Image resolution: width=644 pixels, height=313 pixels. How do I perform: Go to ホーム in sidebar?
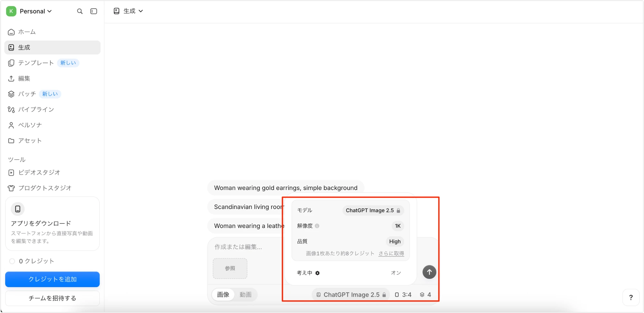[52, 32]
